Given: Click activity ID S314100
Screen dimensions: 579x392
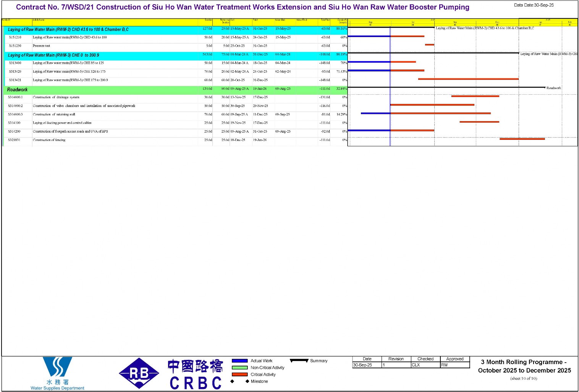Looking at the screenshot, I should coord(14,123).
